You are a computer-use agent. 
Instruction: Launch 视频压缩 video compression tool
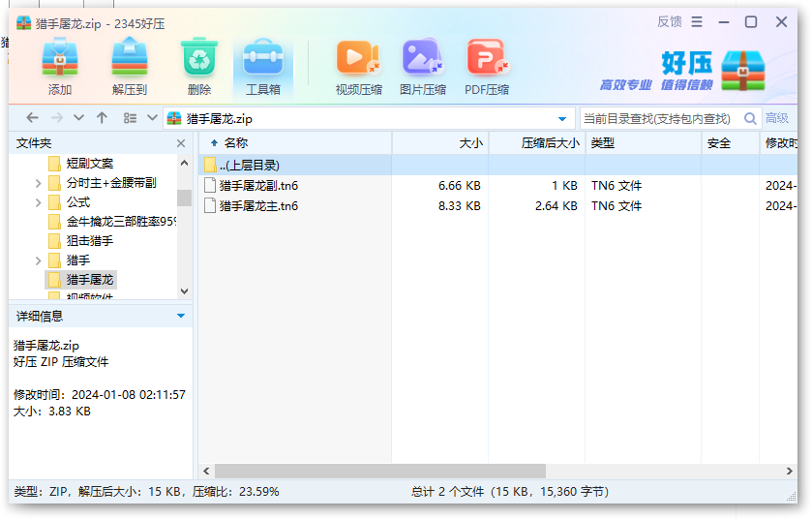click(x=358, y=67)
